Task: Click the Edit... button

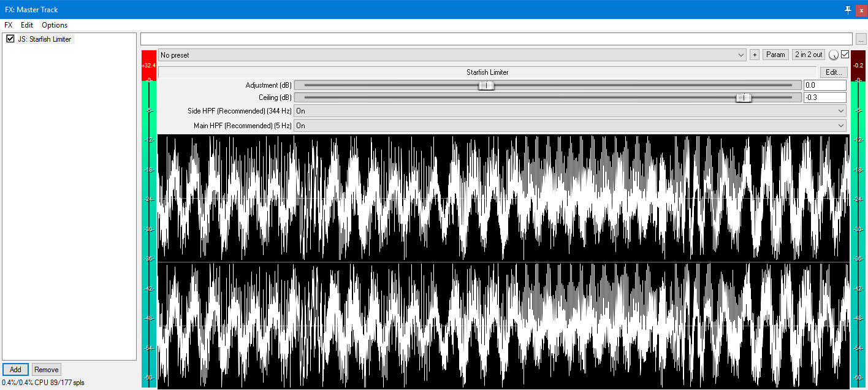Action: [x=834, y=72]
